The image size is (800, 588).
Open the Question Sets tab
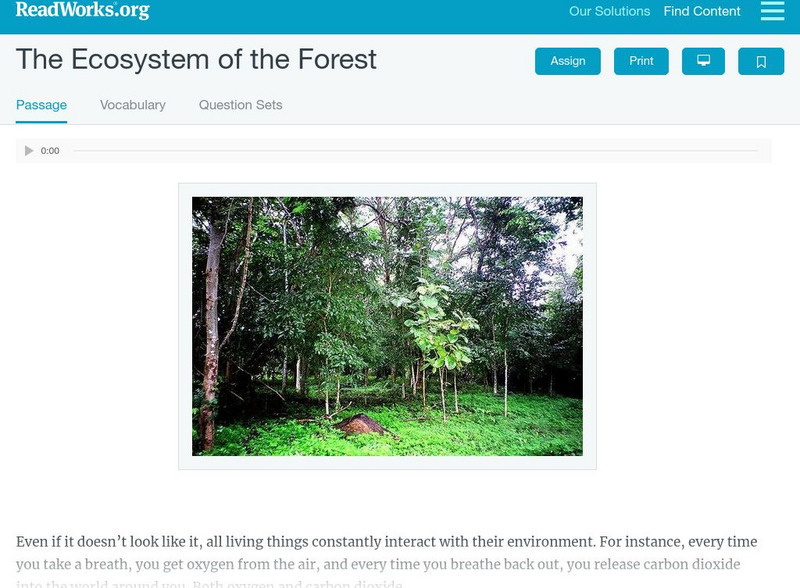(241, 105)
